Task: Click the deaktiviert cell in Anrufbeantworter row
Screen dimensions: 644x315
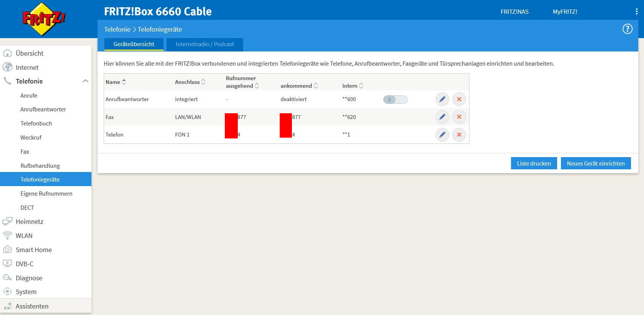Action: [293, 99]
